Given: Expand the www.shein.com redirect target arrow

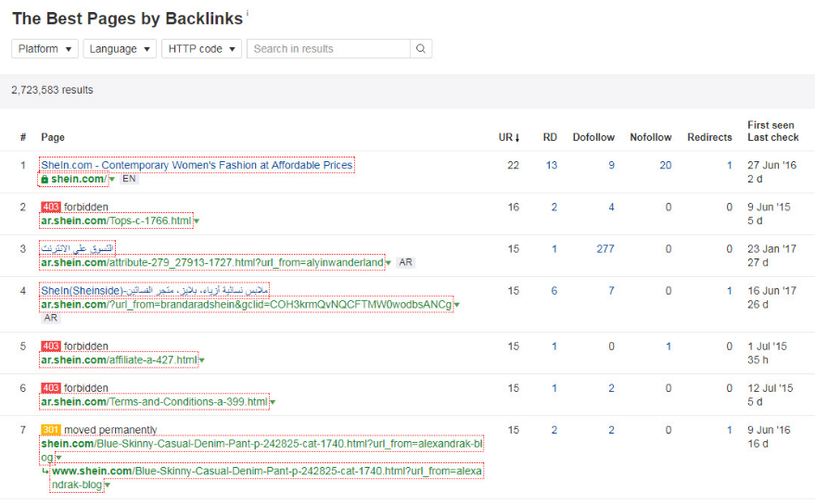Looking at the screenshot, I should pyautogui.click(x=107, y=485).
